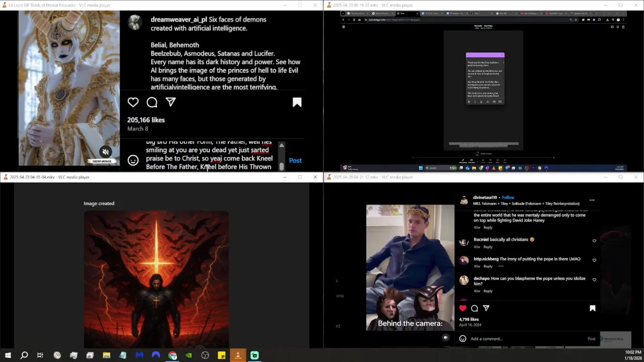Like fracmiel's comment
644x362 pixels.
tap(594, 241)
